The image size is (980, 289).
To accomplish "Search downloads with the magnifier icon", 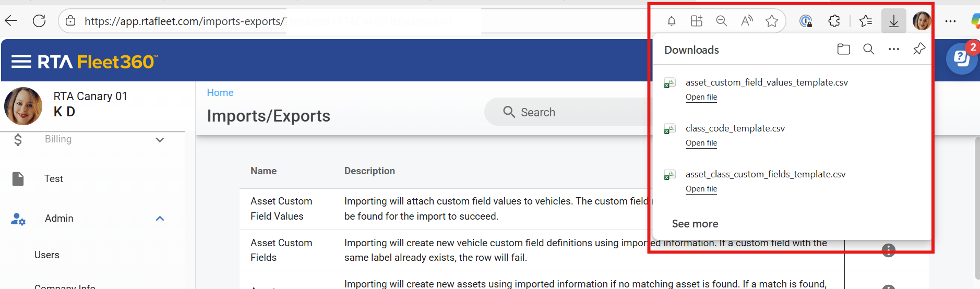I will coord(868,49).
